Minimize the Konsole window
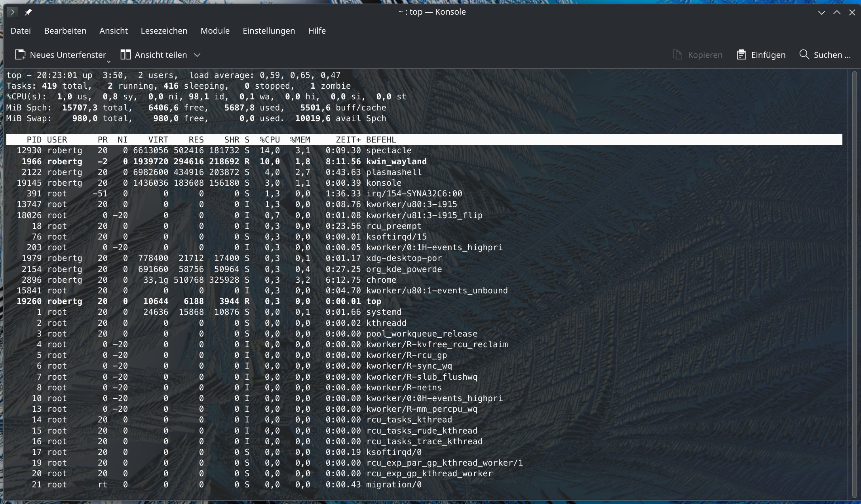 point(822,12)
